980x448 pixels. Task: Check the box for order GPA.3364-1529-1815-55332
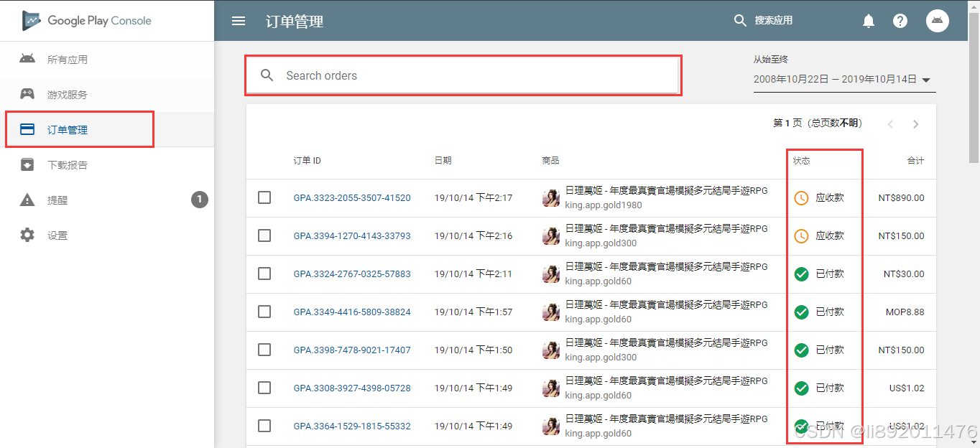264,426
